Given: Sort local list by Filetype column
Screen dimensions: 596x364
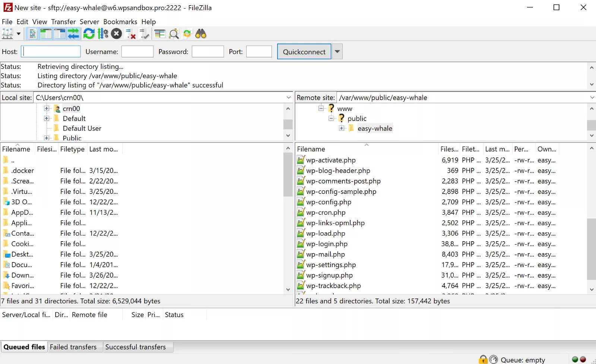Looking at the screenshot, I should click(x=72, y=149).
